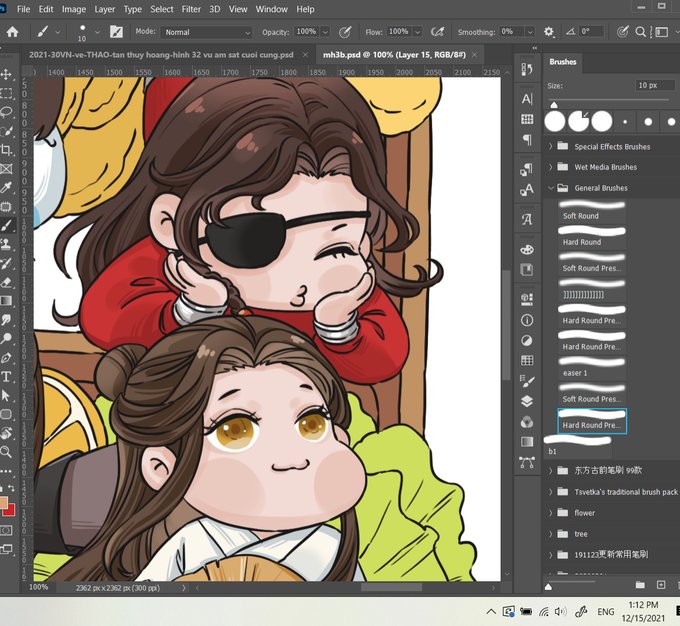
Task: Select the Gradient tool
Action: tap(6, 301)
